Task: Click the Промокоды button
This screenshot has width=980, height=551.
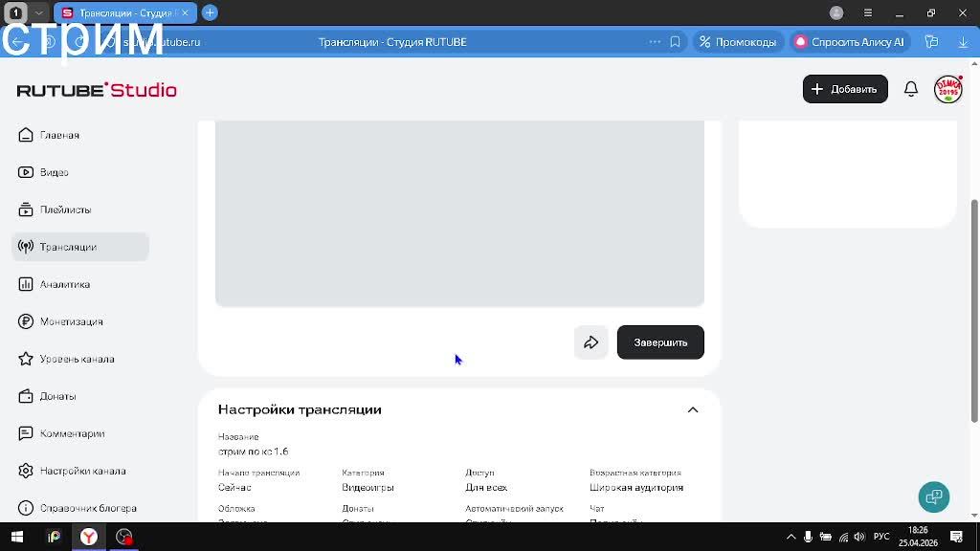Action: (x=738, y=42)
